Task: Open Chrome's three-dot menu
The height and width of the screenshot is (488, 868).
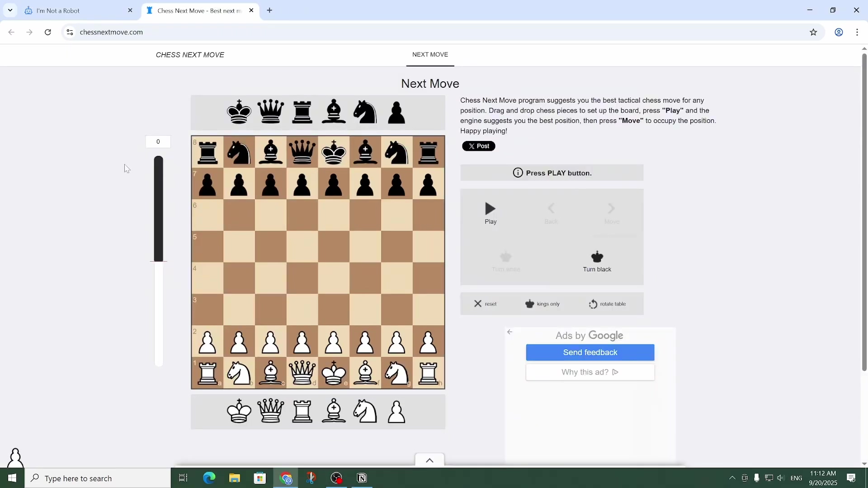Action: [x=857, y=32]
